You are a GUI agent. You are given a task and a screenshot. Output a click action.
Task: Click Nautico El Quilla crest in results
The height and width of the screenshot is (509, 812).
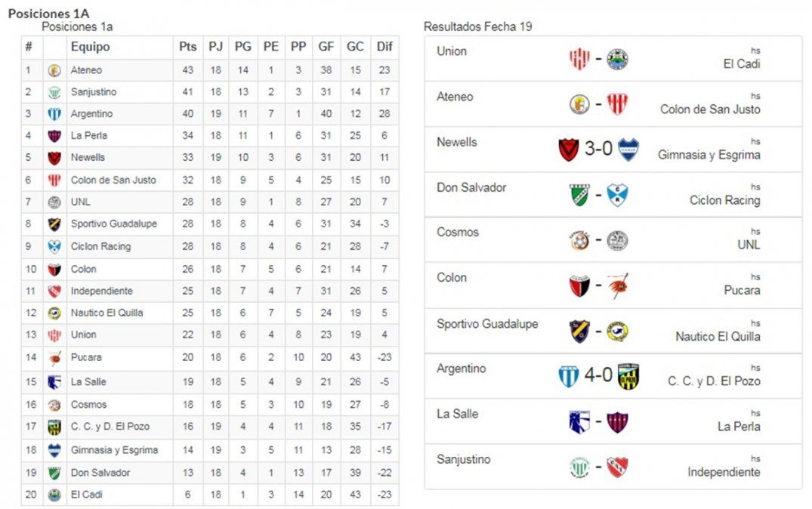point(617,332)
